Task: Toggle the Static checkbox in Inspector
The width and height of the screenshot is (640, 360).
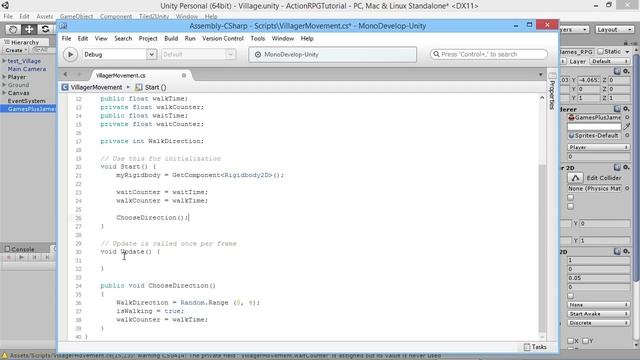Action: click(x=600, y=51)
